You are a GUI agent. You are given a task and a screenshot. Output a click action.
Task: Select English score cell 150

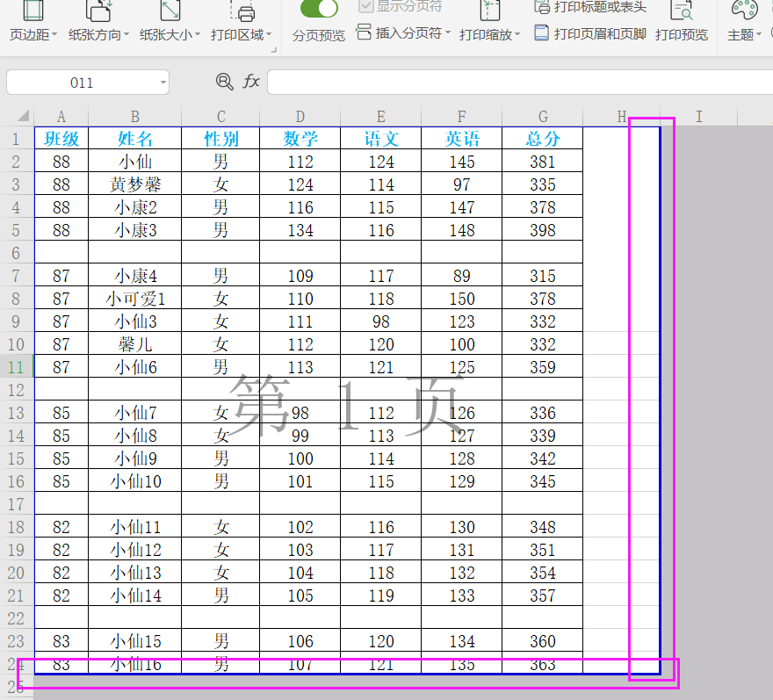click(461, 299)
